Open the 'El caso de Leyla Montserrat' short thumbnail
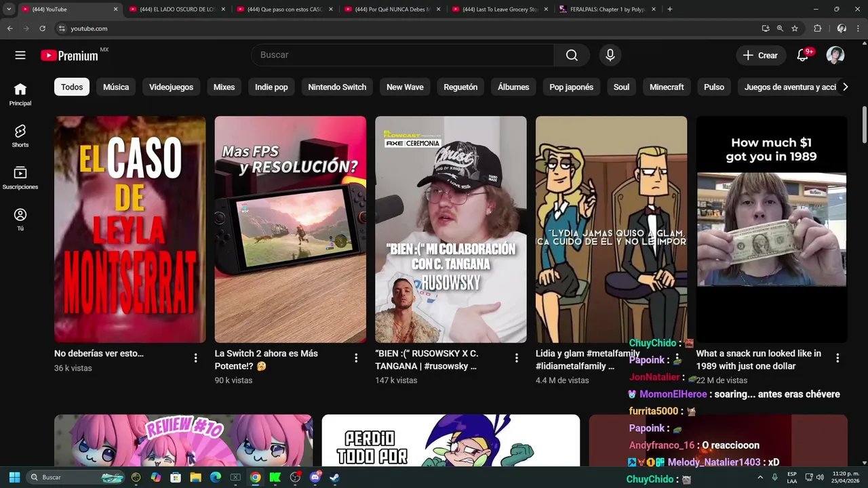The height and width of the screenshot is (488, 868). [130, 229]
